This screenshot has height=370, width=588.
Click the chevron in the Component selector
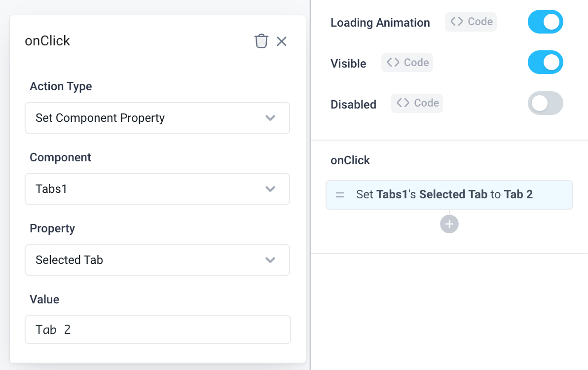[270, 189]
